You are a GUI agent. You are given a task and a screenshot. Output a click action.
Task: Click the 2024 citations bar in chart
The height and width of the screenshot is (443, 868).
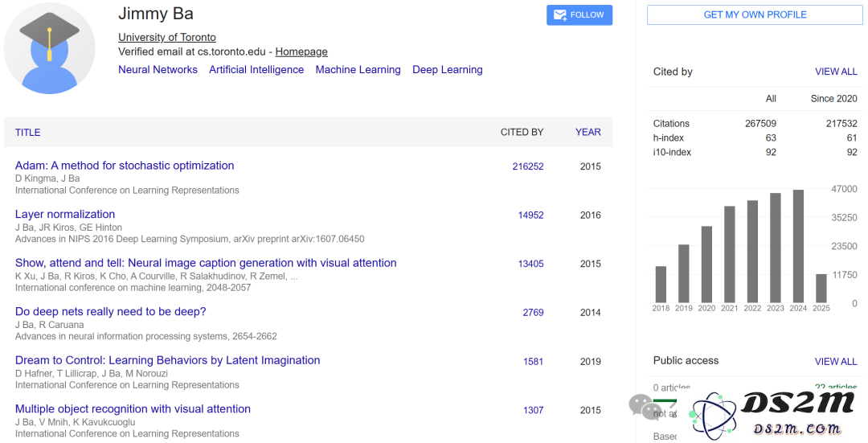click(798, 246)
